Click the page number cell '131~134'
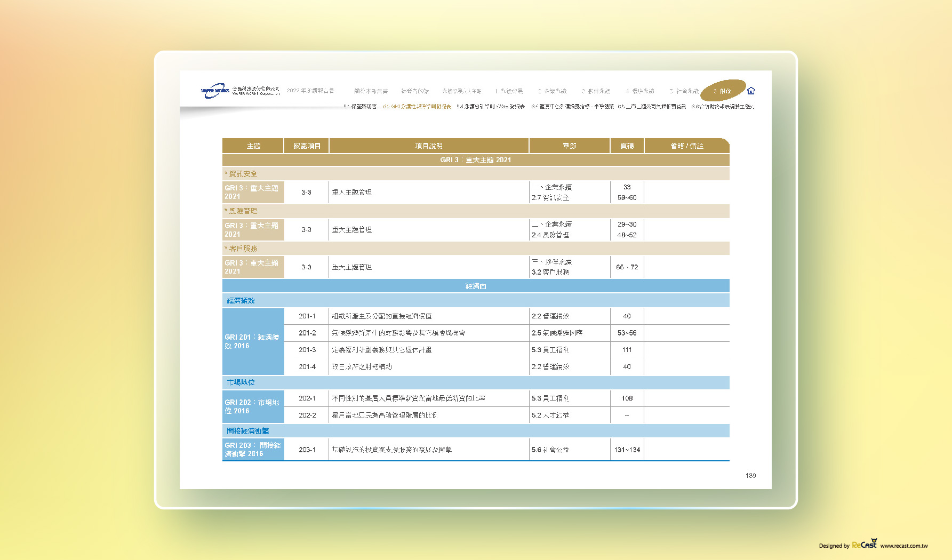Image resolution: width=952 pixels, height=560 pixels. pyautogui.click(x=627, y=450)
